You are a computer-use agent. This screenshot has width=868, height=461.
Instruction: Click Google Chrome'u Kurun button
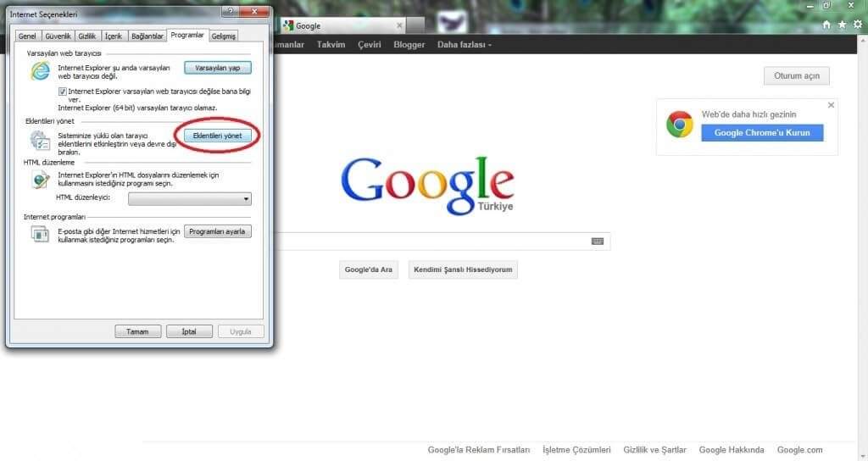pyautogui.click(x=762, y=133)
